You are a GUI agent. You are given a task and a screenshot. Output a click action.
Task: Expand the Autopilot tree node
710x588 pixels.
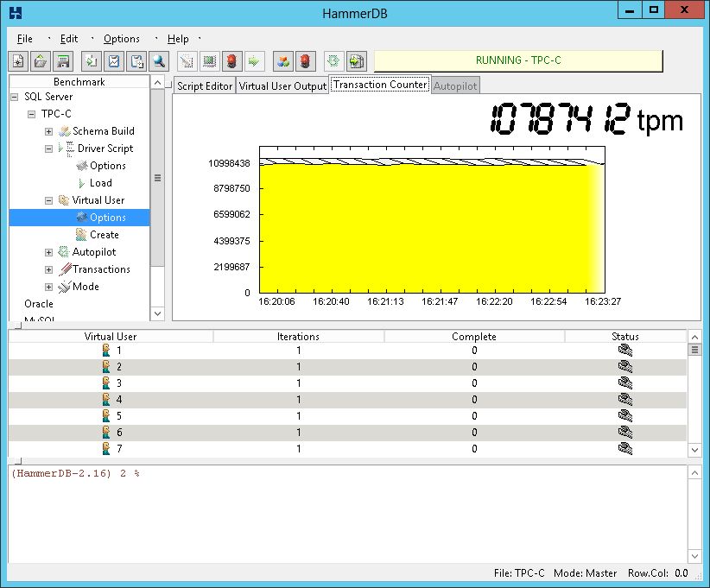[x=48, y=252]
